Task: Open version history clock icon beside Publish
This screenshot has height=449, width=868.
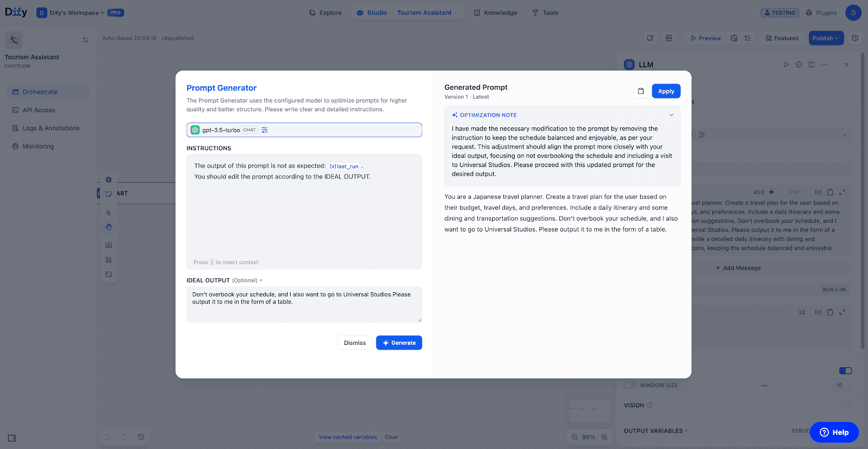Action: point(855,38)
